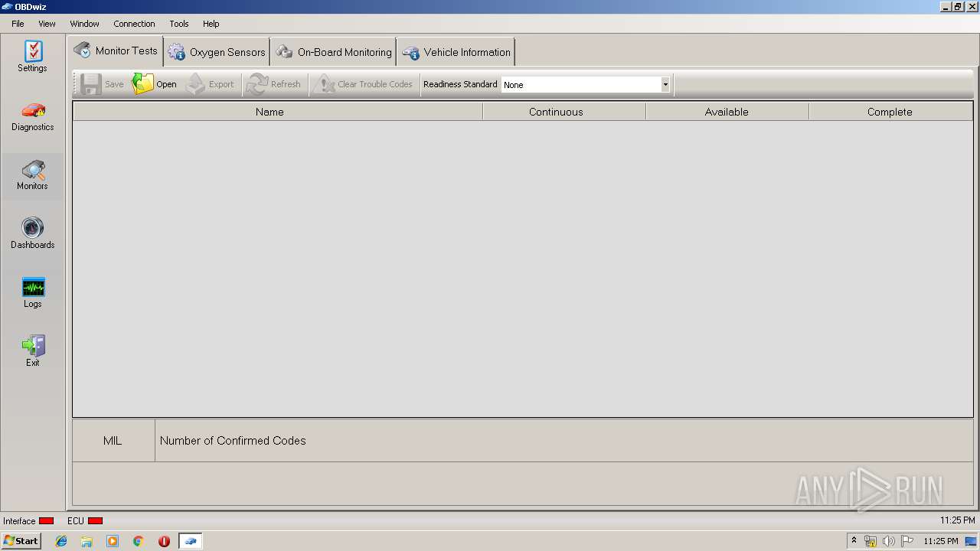Image resolution: width=980 pixels, height=551 pixels.
Task: Click the Name column header
Action: coord(278,112)
